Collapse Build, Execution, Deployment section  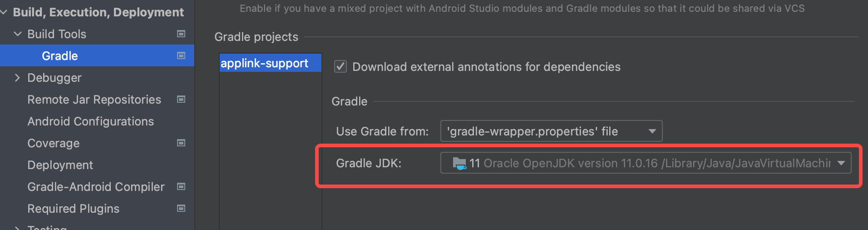point(4,12)
